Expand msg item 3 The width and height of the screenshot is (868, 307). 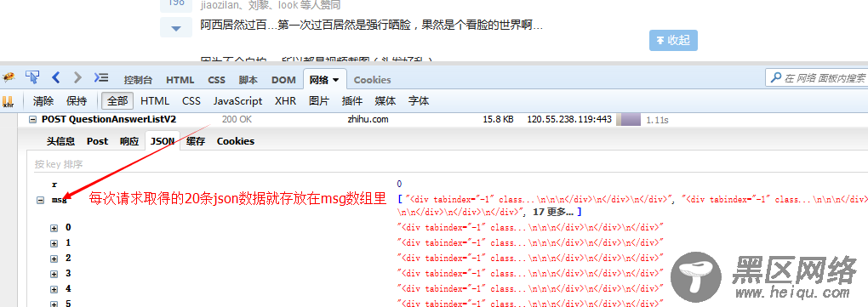click(54, 275)
